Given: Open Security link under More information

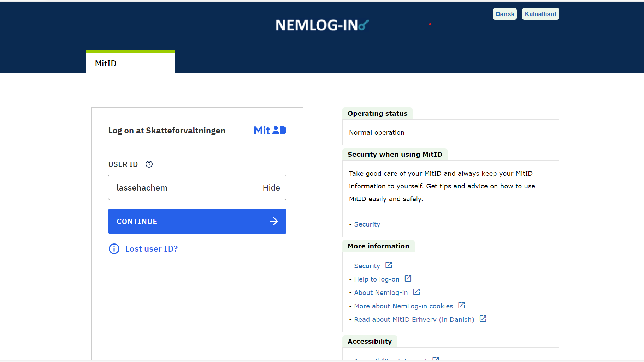Looking at the screenshot, I should click(x=367, y=266).
